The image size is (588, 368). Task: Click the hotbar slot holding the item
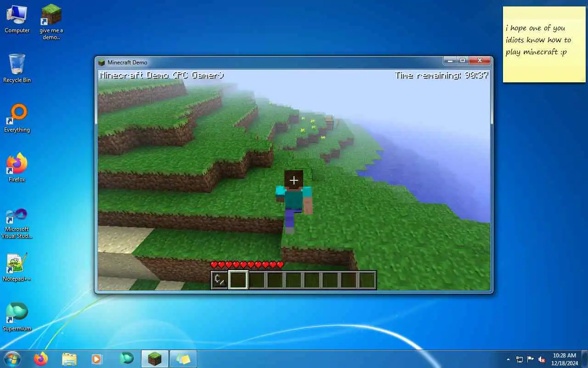[220, 280]
